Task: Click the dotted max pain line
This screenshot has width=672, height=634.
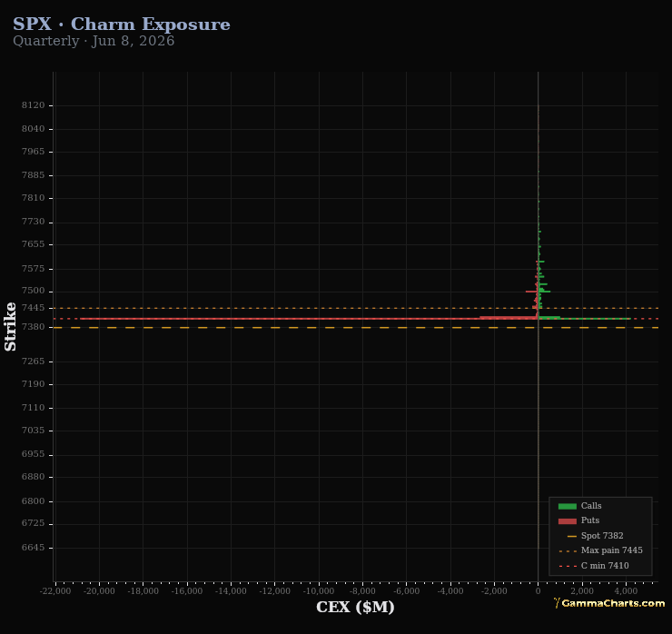Action: point(356,308)
